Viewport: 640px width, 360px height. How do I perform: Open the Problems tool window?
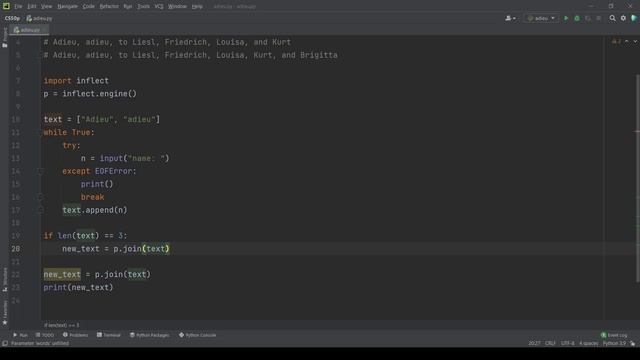pyautogui.click(x=76, y=335)
